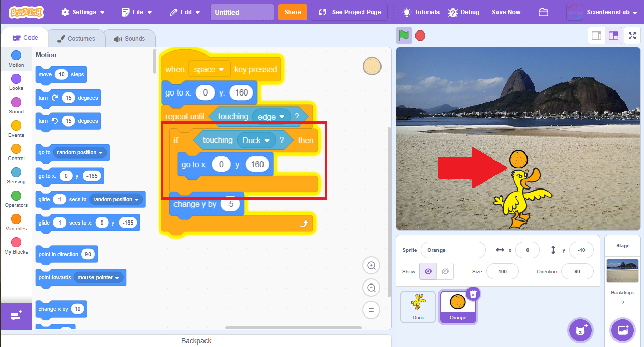Open the My Stuff folder icon

tap(543, 12)
